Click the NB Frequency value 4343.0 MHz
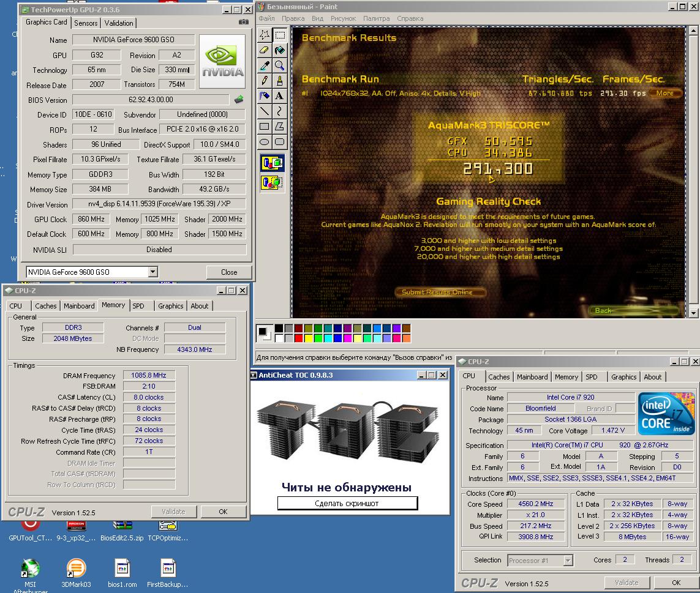 point(195,349)
